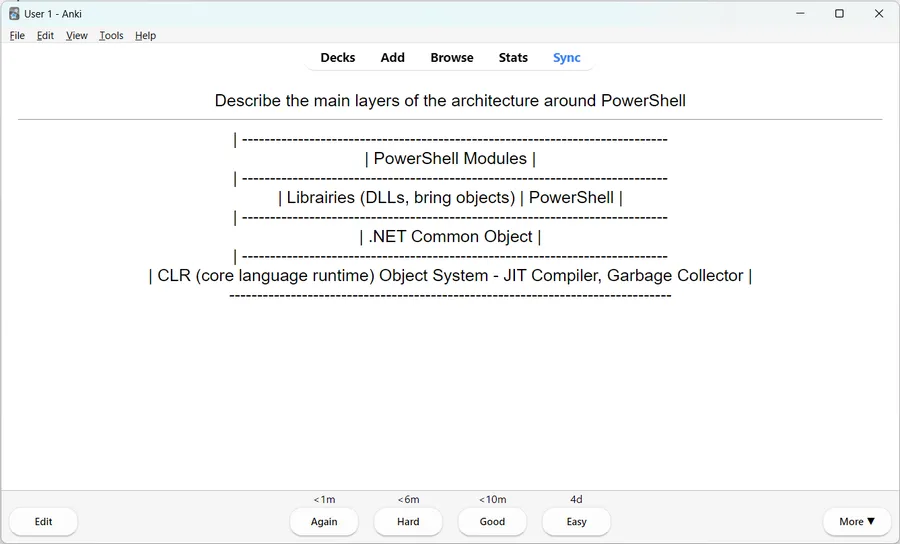
Task: Open the File menu
Action: [x=17, y=36]
